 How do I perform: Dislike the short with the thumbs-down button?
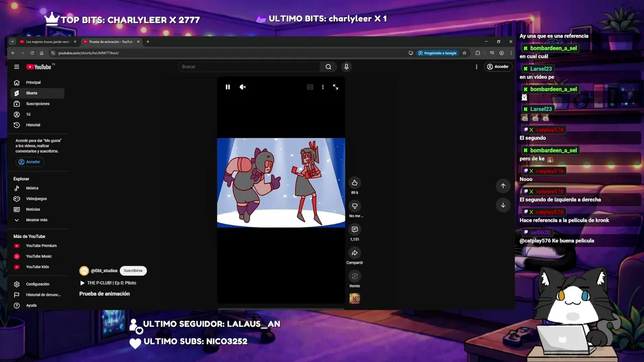tap(355, 206)
